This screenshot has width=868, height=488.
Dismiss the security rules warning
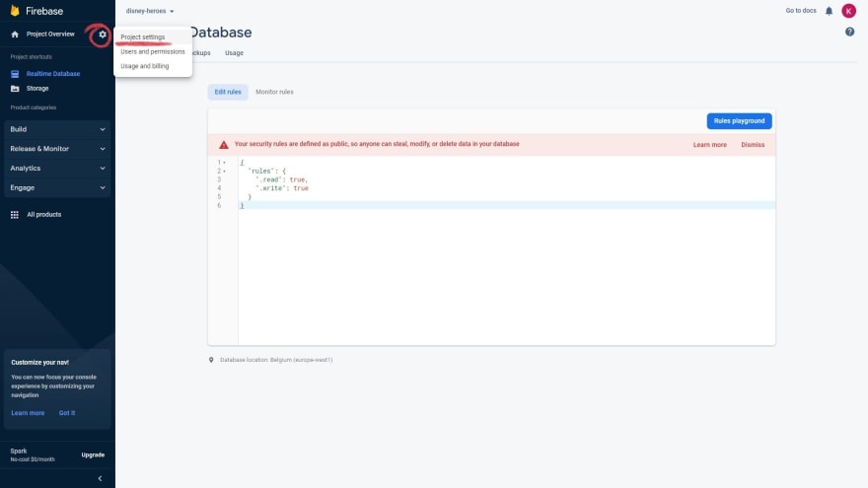pyautogui.click(x=753, y=145)
